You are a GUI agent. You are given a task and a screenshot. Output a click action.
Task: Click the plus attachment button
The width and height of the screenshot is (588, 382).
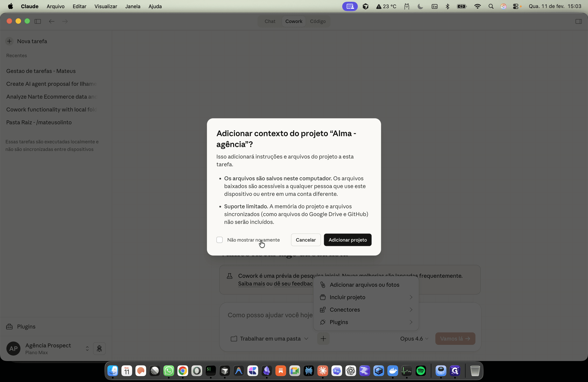coord(323,338)
